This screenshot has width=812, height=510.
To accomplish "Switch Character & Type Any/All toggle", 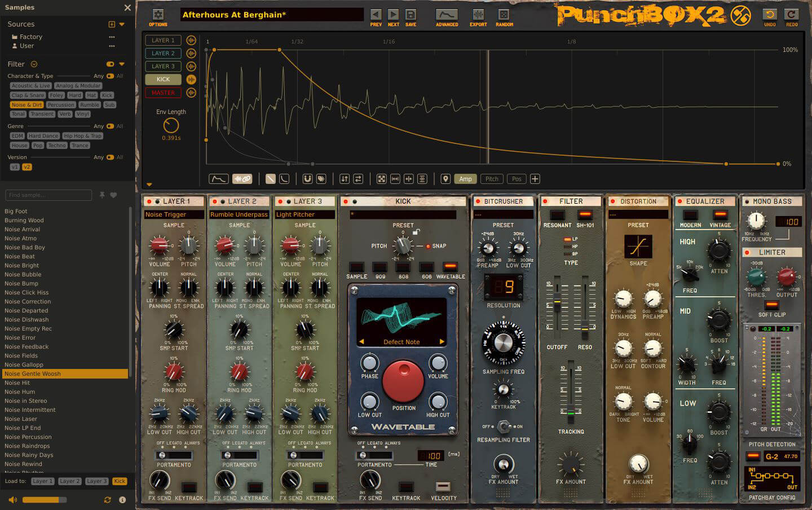I will coord(110,76).
